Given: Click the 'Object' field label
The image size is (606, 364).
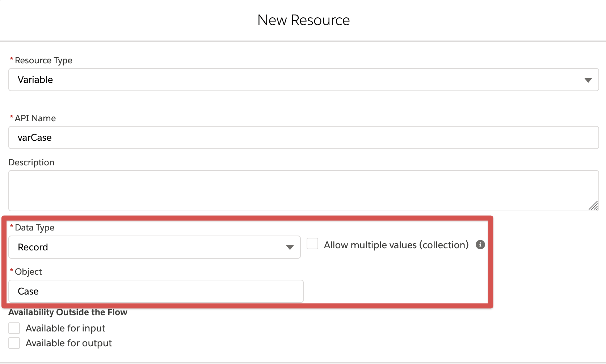Looking at the screenshot, I should tap(28, 272).
